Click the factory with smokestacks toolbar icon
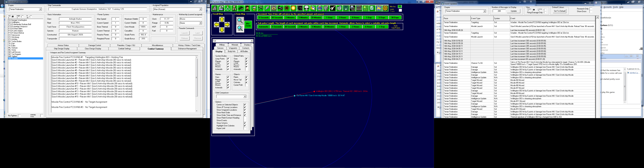The height and width of the screenshot is (168, 644). pos(221,8)
